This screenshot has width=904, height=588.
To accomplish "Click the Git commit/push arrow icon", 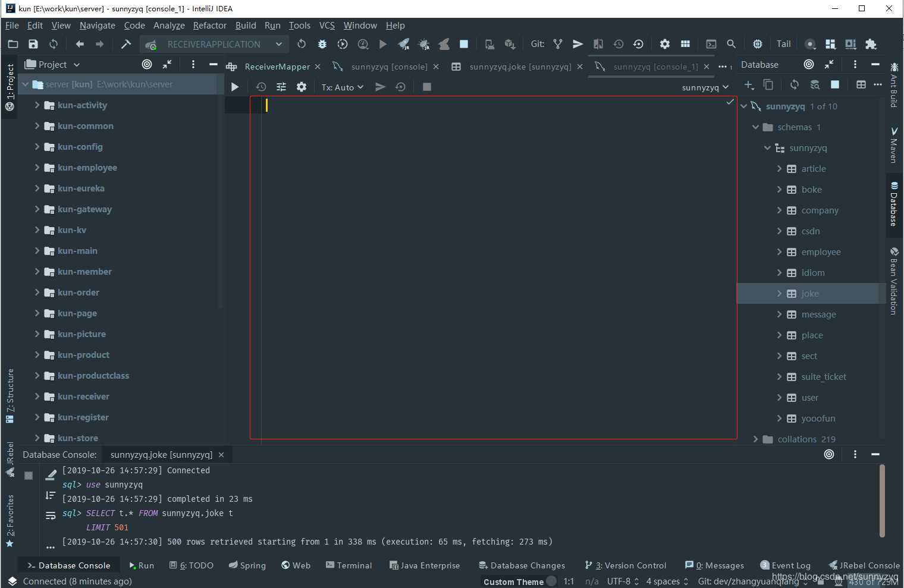I will tap(577, 44).
